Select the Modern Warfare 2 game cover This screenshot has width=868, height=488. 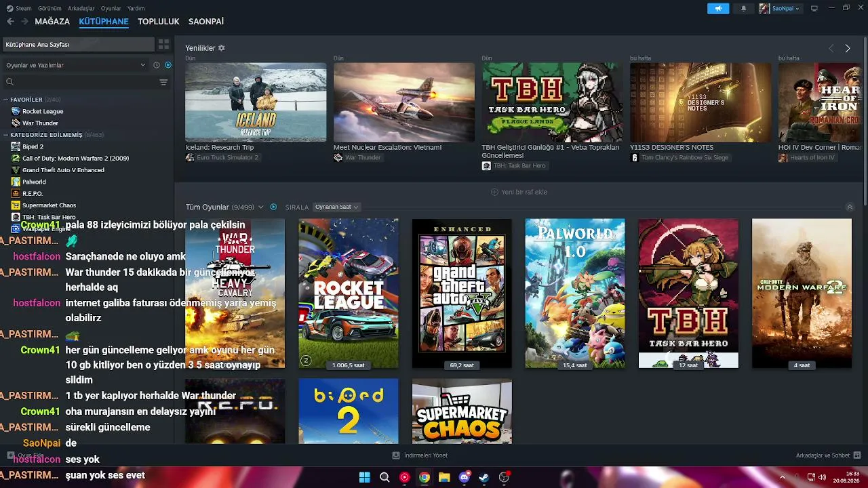[802, 293]
